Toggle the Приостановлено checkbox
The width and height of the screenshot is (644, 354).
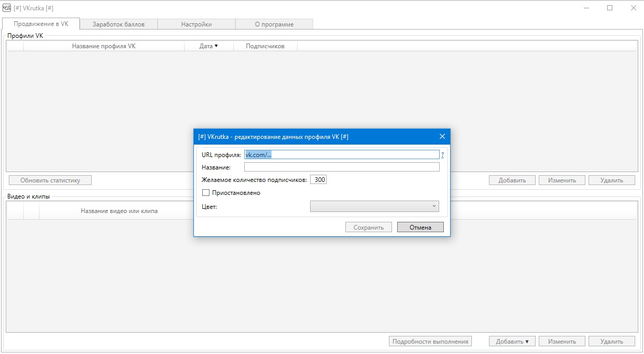point(206,193)
